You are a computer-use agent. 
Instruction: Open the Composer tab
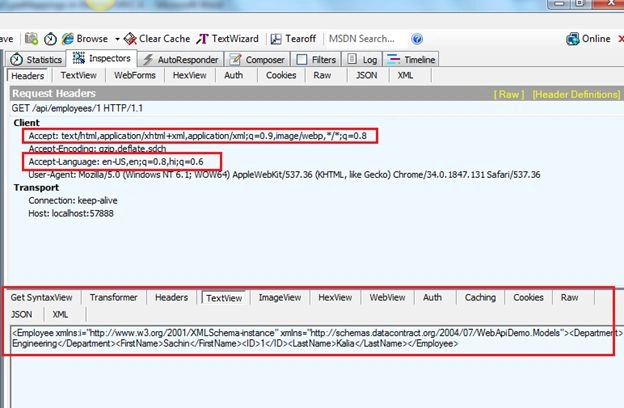(x=257, y=59)
